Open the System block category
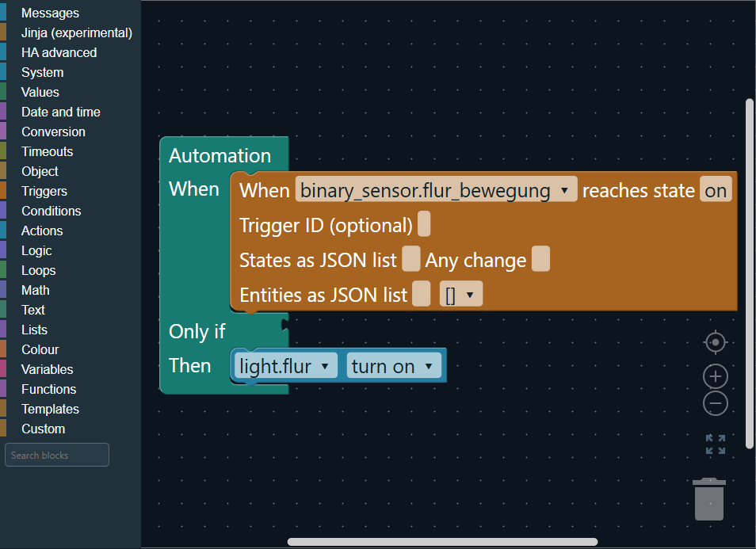The height and width of the screenshot is (549, 756). pos(71,72)
